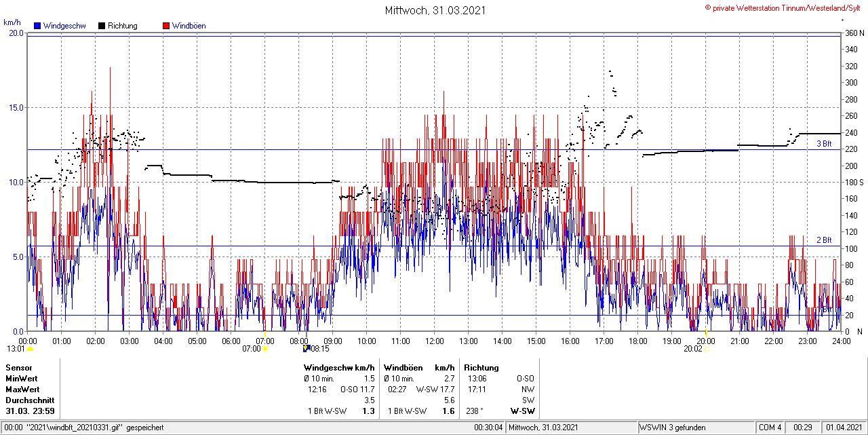868x435 pixels.
Task: Click the 08:15 time label below axis
Action: (320, 349)
